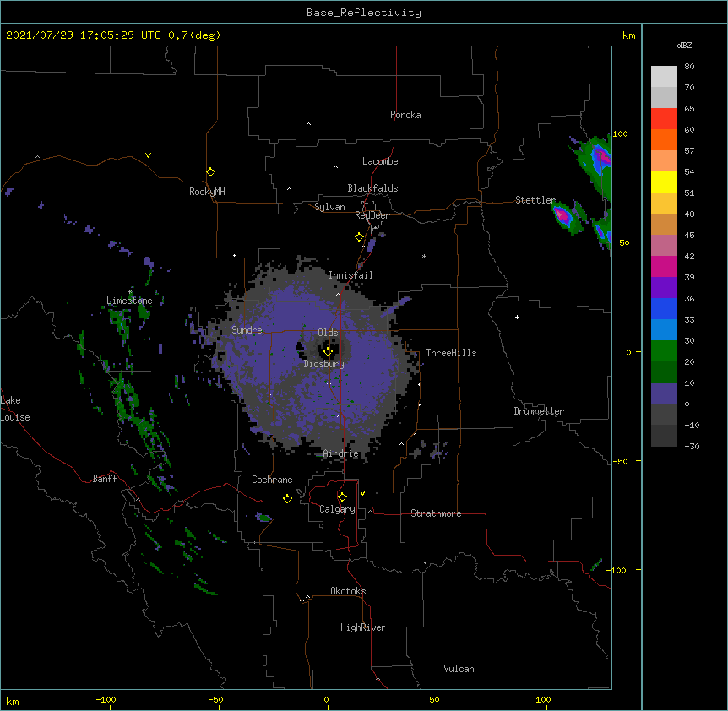Image resolution: width=728 pixels, height=711 pixels.
Task: Click the yellow 54 dBZ legend swatch
Action: [x=664, y=182]
